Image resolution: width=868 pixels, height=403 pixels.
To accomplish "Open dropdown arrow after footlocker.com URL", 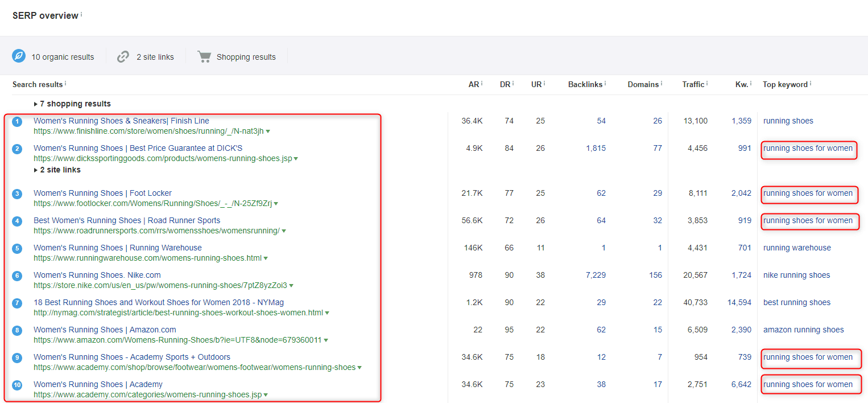I will (x=276, y=204).
